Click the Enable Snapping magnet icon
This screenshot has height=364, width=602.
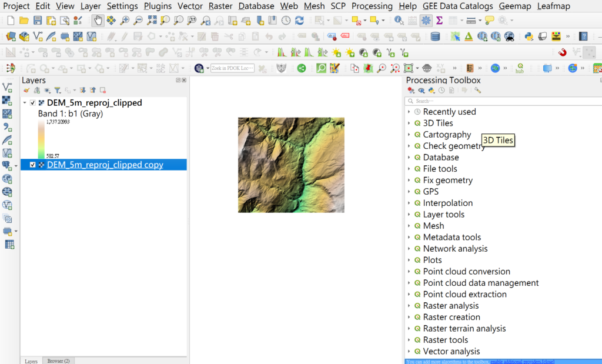coord(563,52)
